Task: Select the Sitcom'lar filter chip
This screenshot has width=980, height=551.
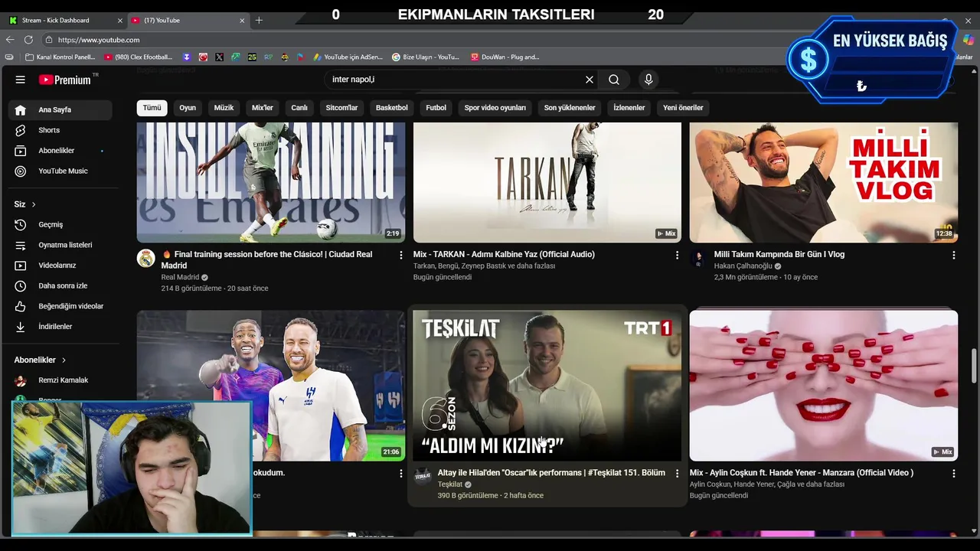Action: point(341,108)
